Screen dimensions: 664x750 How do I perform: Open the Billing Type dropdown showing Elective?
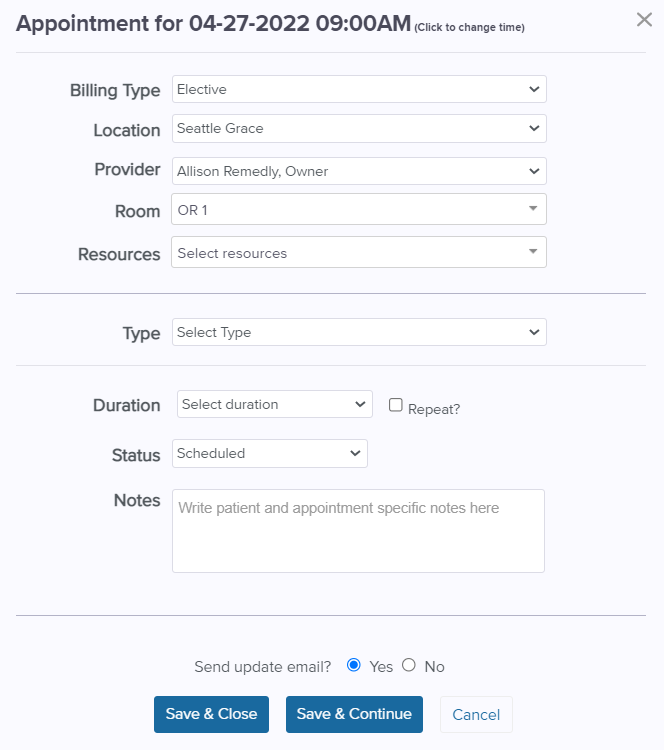pos(359,89)
